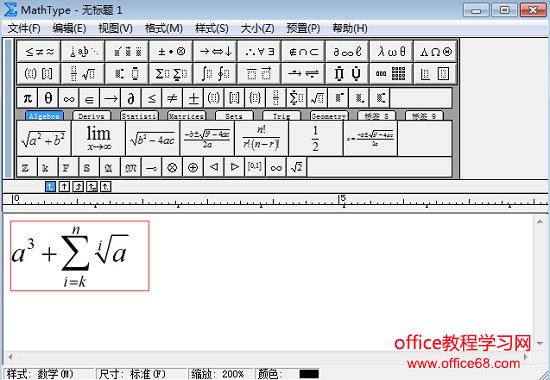Open the integral templates palette
550x380 pixels.
coord(215,74)
